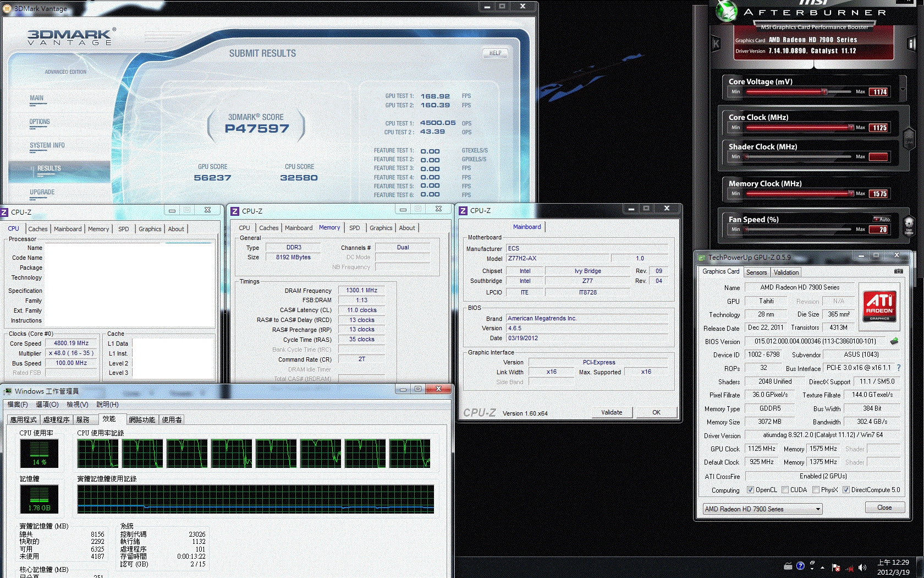Open Task Manager 說明(H) menu
The width and height of the screenshot is (924, 578).
click(107, 405)
